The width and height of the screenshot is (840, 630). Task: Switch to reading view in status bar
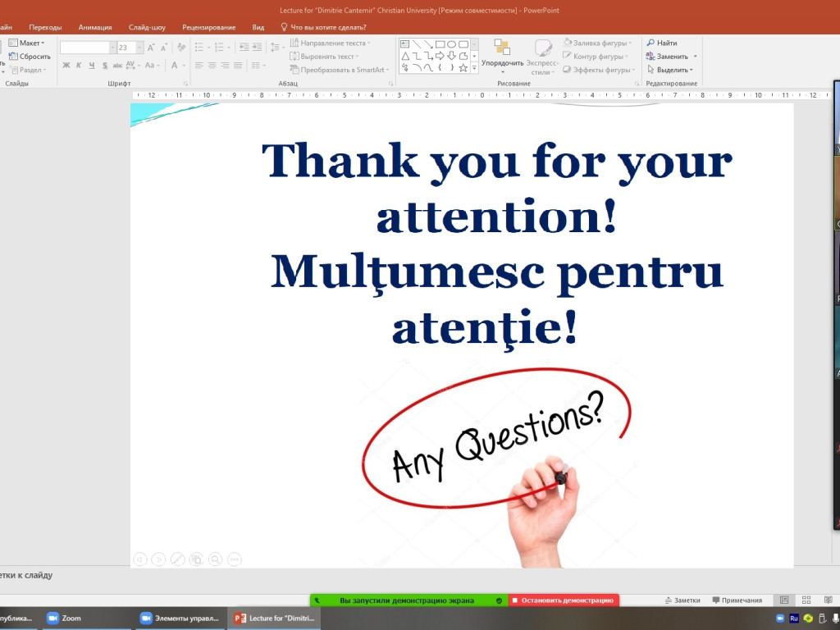tap(829, 600)
